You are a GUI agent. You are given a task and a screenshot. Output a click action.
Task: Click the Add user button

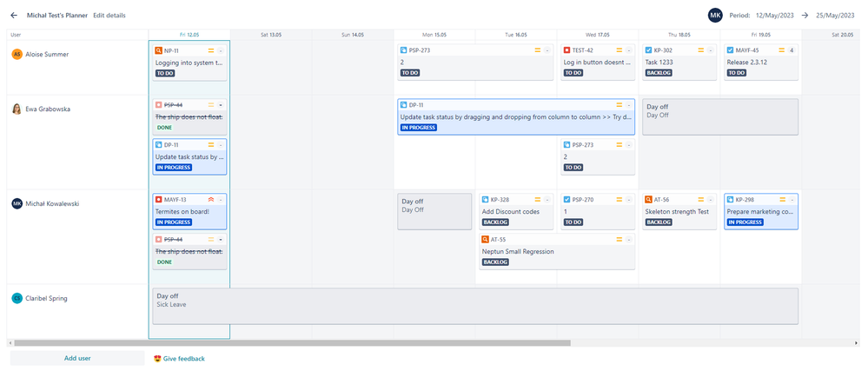click(77, 358)
